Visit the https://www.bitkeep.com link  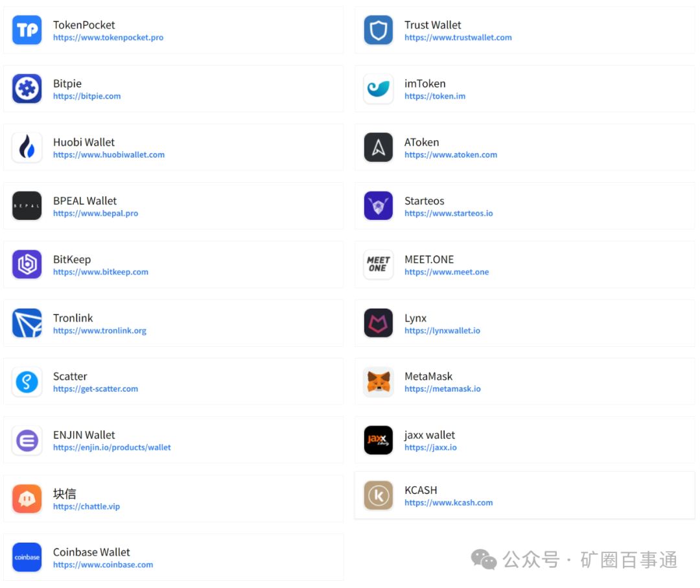point(100,272)
